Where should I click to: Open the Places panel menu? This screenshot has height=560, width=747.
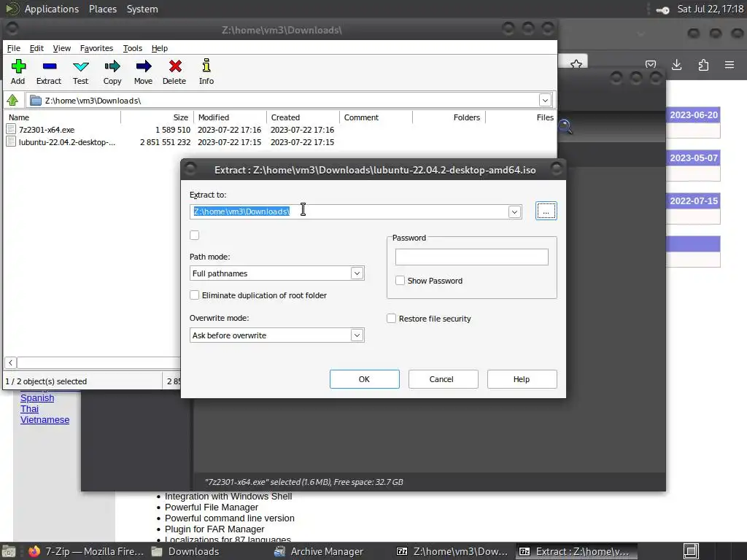[103, 9]
